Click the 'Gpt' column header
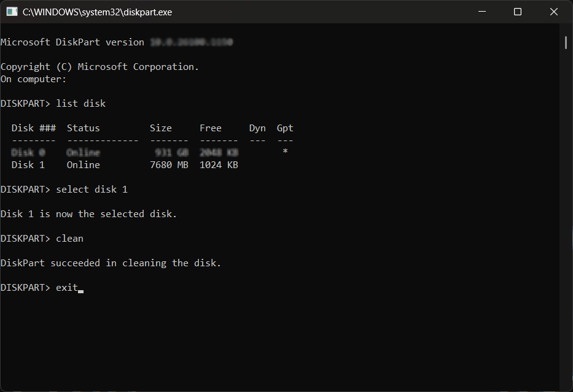The image size is (573, 392). tap(285, 128)
